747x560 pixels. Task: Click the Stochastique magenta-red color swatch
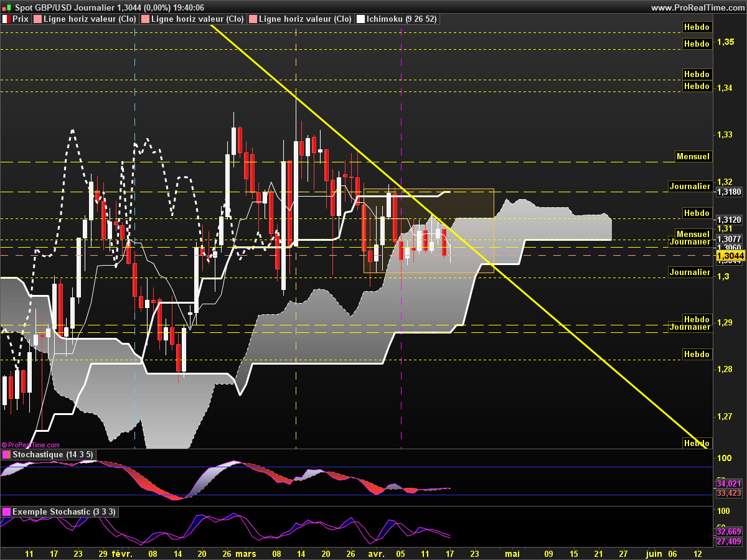tap(6, 455)
